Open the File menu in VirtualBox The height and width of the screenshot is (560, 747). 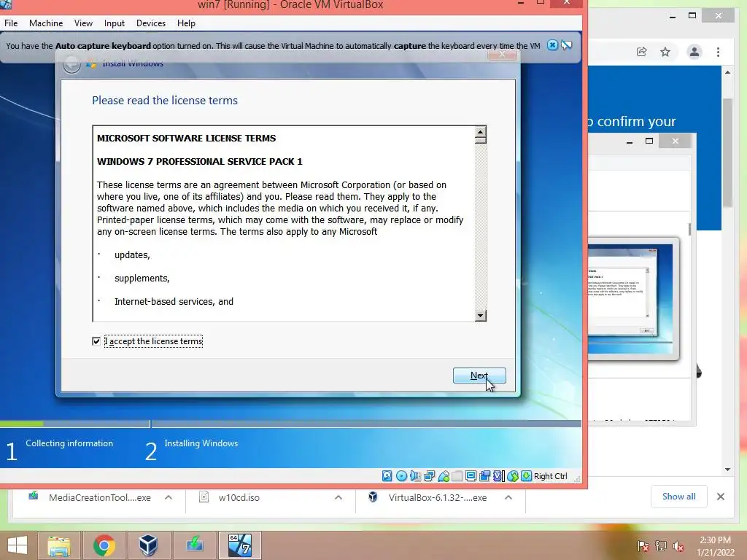point(11,23)
